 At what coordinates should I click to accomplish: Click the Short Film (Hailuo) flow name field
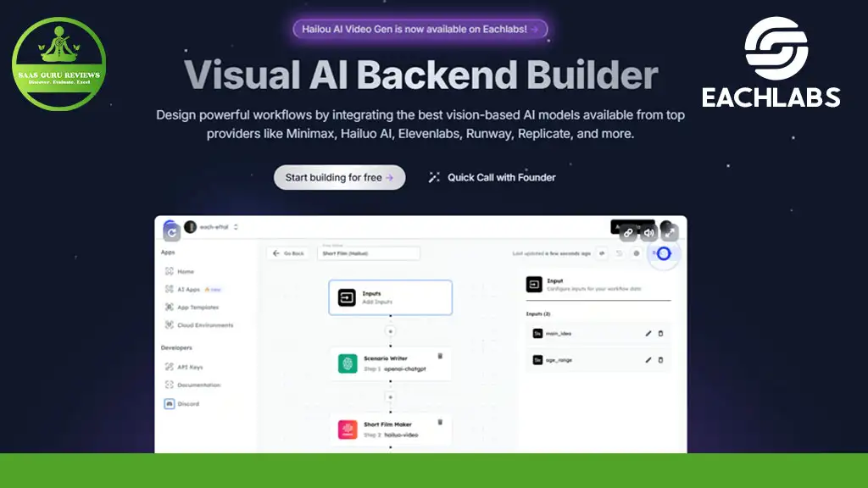[369, 252]
